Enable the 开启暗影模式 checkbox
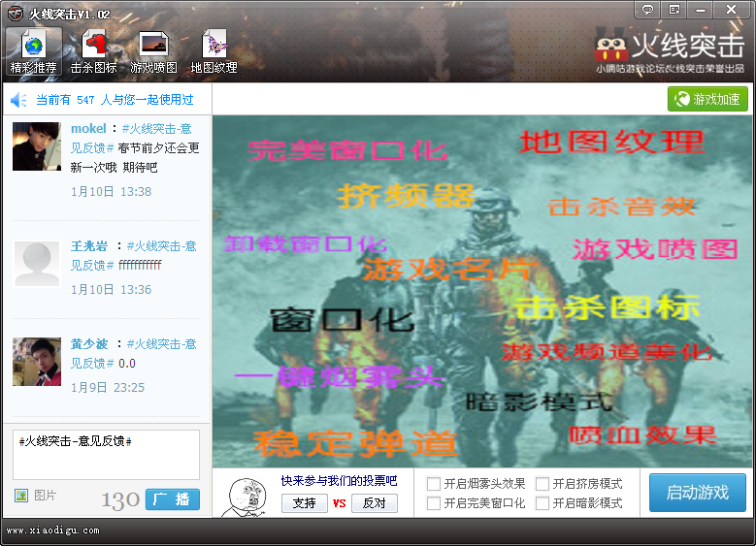 tap(542, 503)
